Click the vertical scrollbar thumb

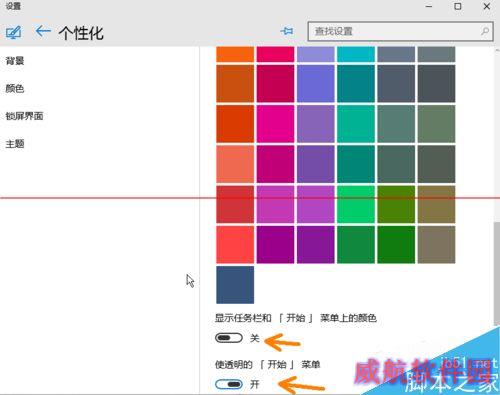pyautogui.click(x=497, y=273)
